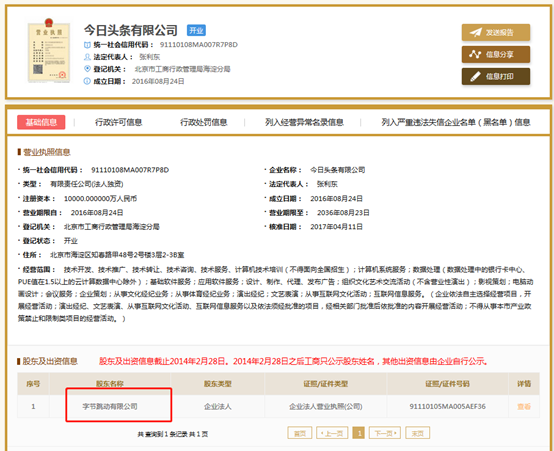Switch to the 行政许可信息 tab

(x=118, y=122)
